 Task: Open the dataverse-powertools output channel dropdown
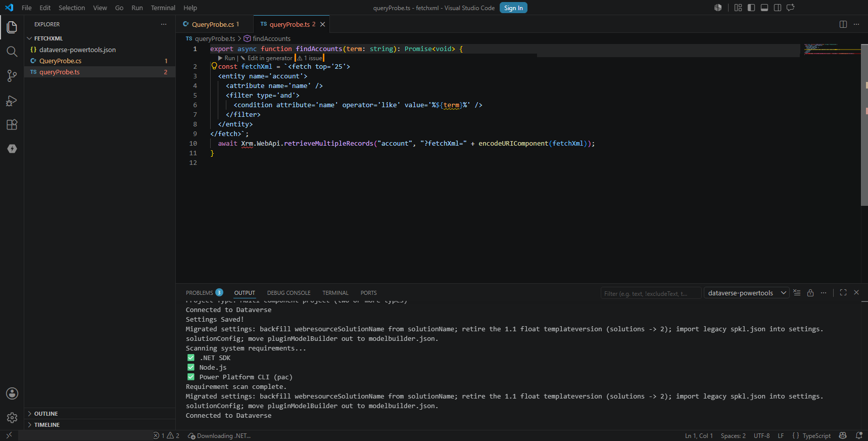pos(747,293)
